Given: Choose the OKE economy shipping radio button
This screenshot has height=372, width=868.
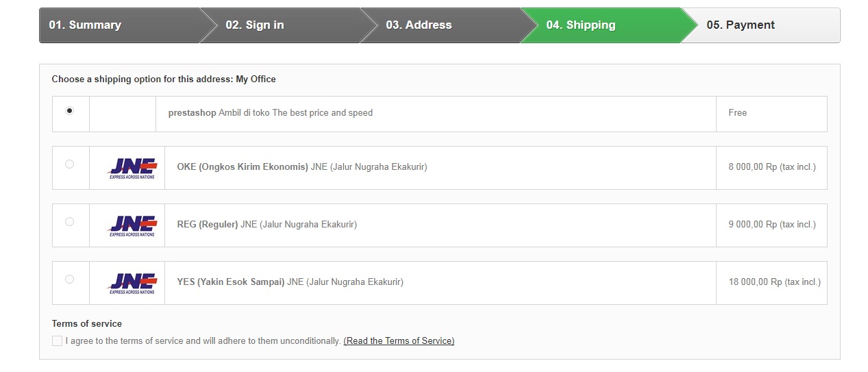Looking at the screenshot, I should pos(69,164).
